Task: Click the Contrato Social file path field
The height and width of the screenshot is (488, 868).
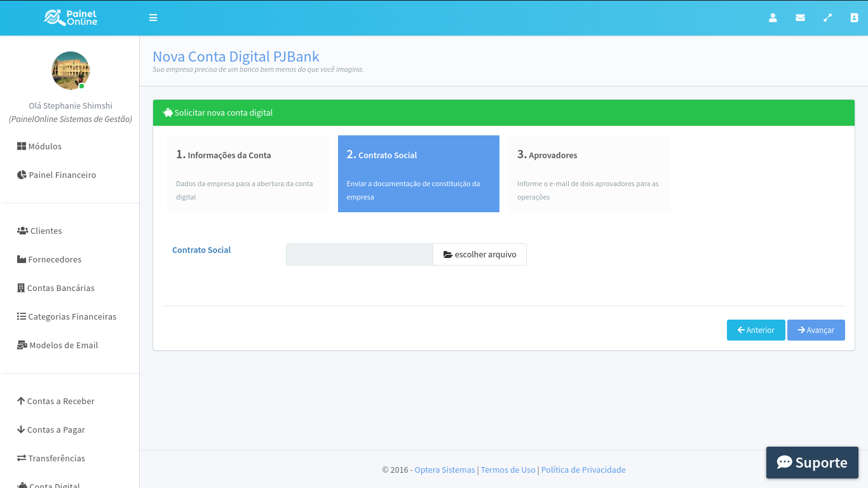Action: (360, 254)
